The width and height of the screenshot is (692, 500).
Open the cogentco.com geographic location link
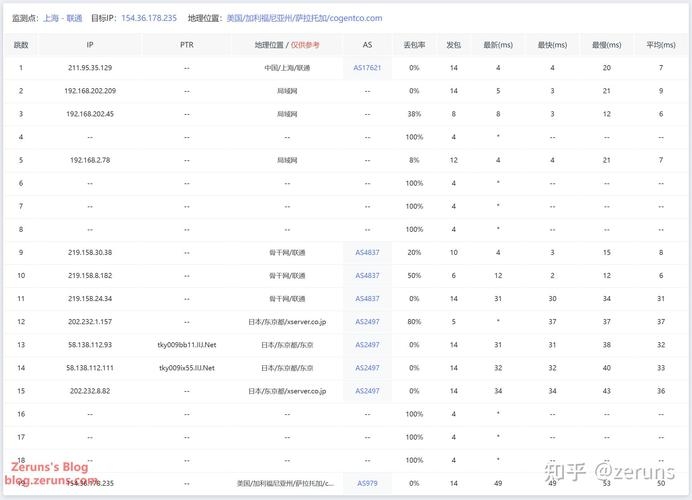click(304, 18)
